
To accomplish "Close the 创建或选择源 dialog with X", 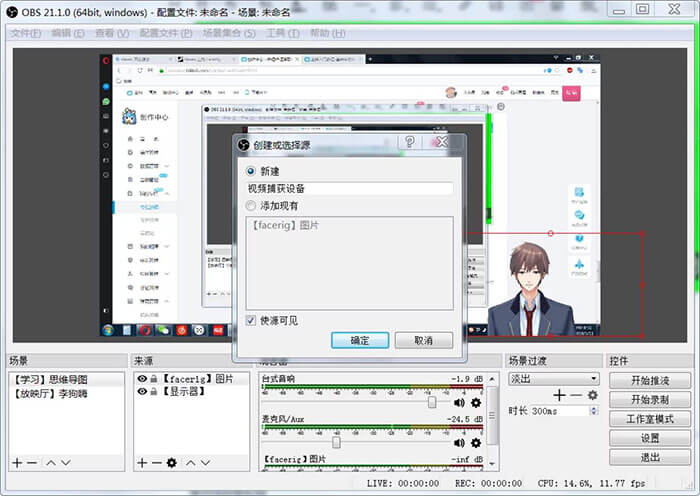I will [x=441, y=142].
